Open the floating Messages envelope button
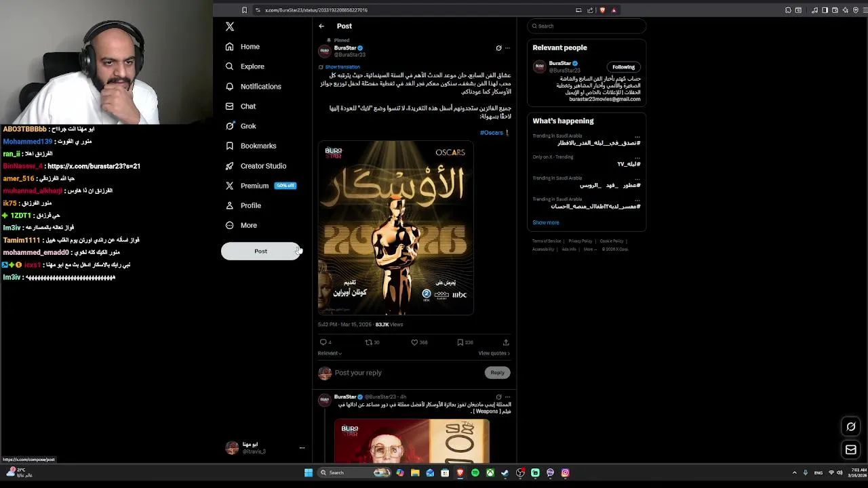 [851, 449]
